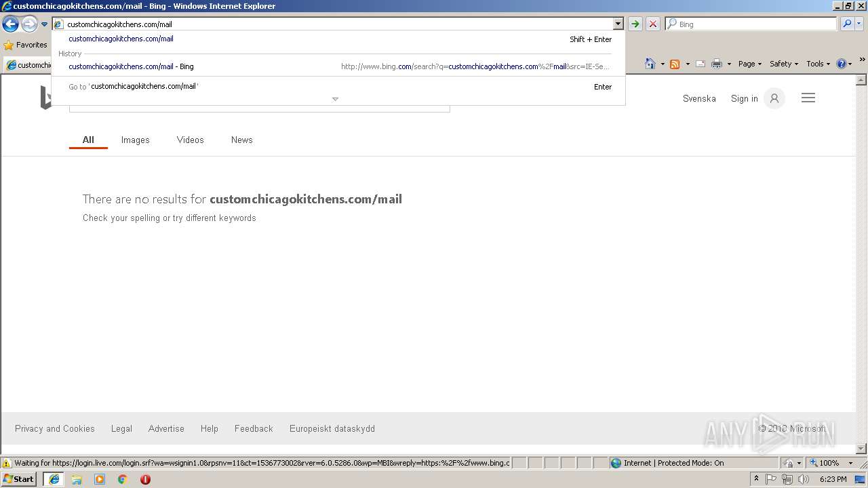Open the Help footer link
This screenshot has height=488, width=868.
coord(210,428)
